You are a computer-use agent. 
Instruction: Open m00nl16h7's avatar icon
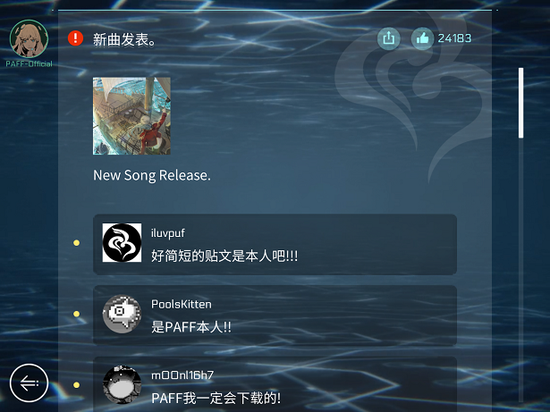122,385
